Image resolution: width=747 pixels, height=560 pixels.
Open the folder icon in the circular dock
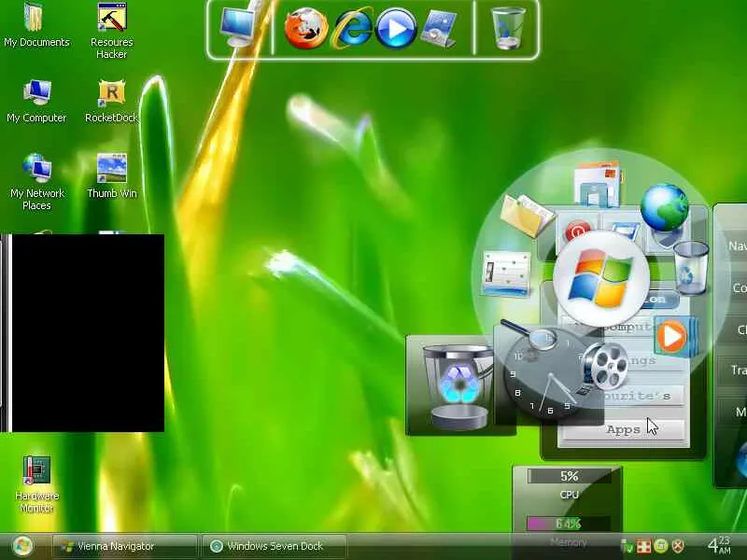click(526, 215)
